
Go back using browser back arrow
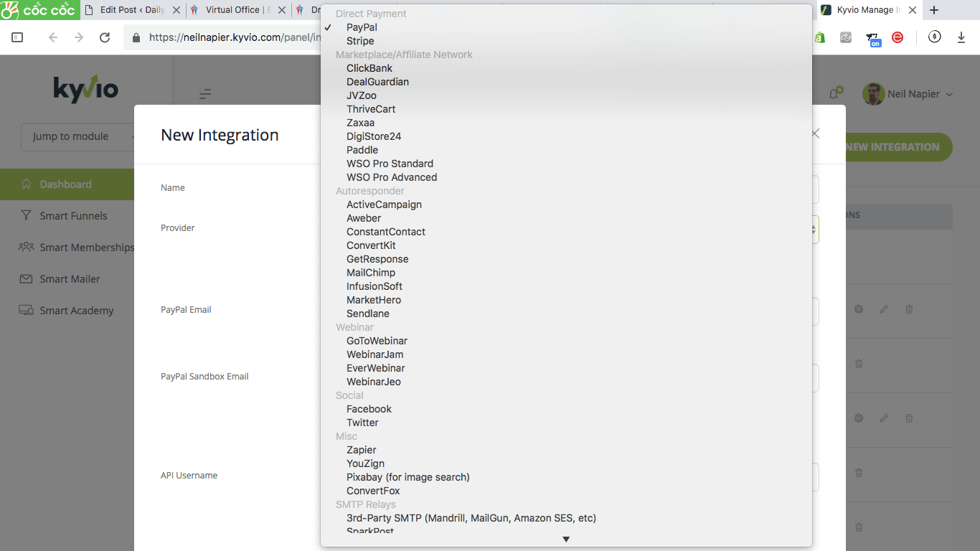point(53,37)
